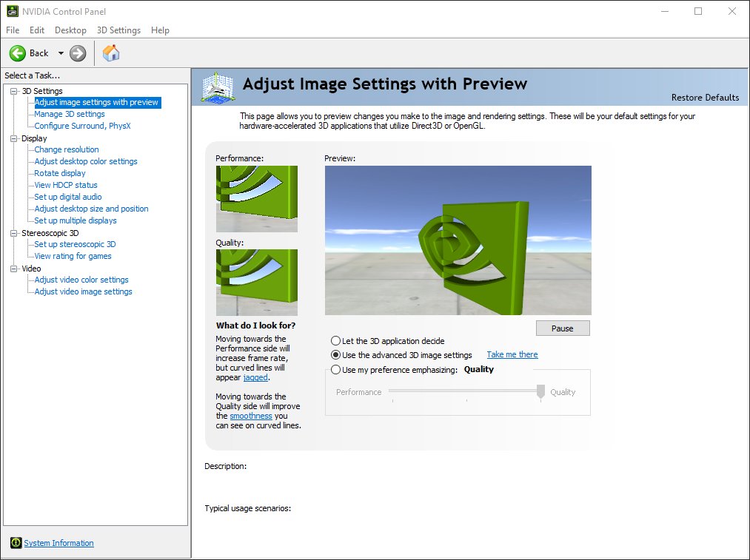The image size is (750, 560).
Task: Open the Back history dropdown arrow
Action: [x=61, y=53]
